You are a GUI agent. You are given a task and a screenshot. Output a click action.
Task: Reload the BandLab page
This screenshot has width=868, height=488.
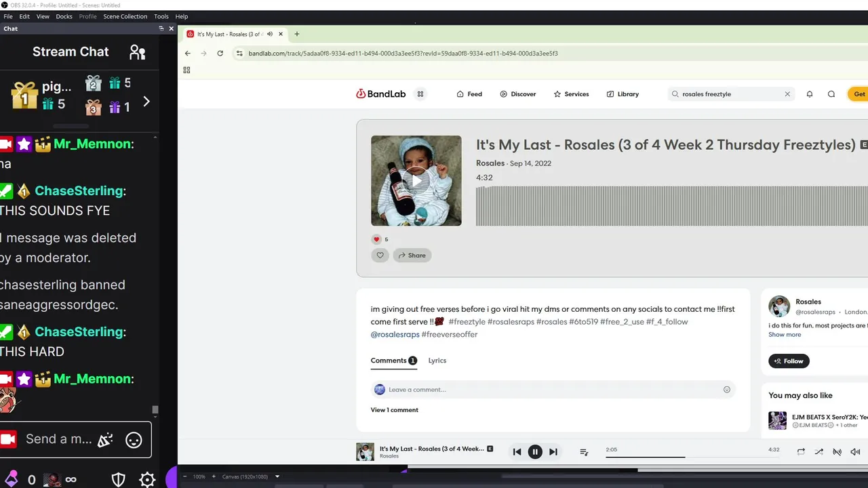(x=220, y=53)
